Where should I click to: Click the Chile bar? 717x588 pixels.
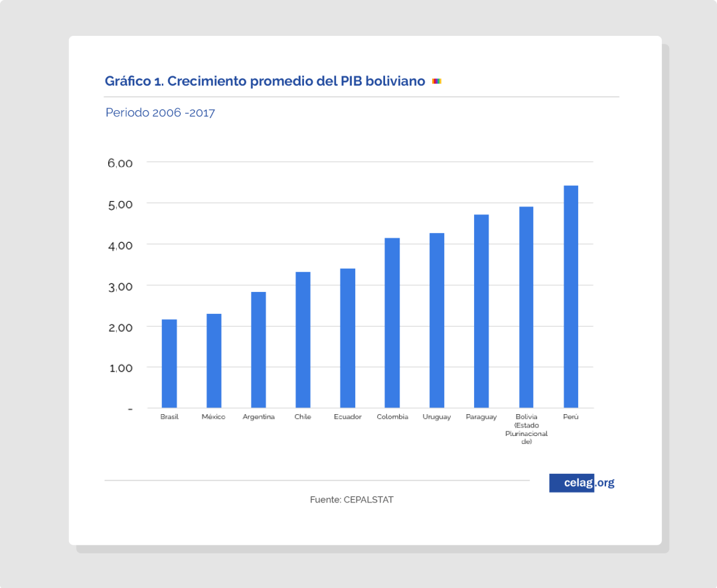click(303, 340)
